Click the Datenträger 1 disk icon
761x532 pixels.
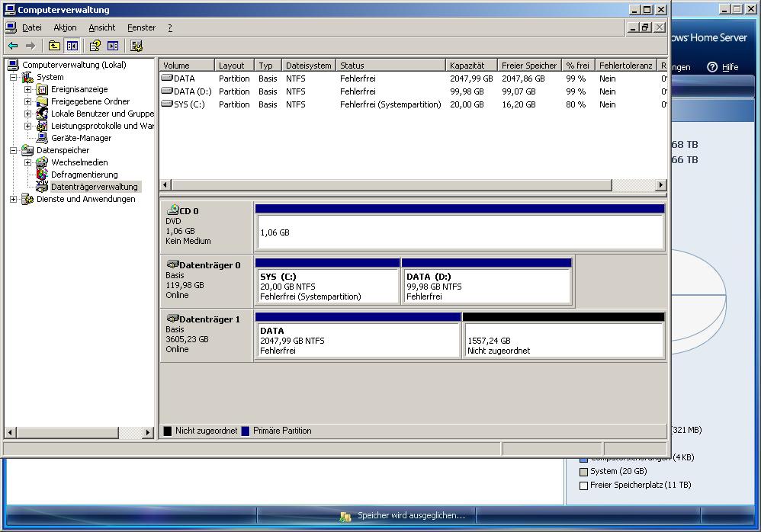point(173,319)
